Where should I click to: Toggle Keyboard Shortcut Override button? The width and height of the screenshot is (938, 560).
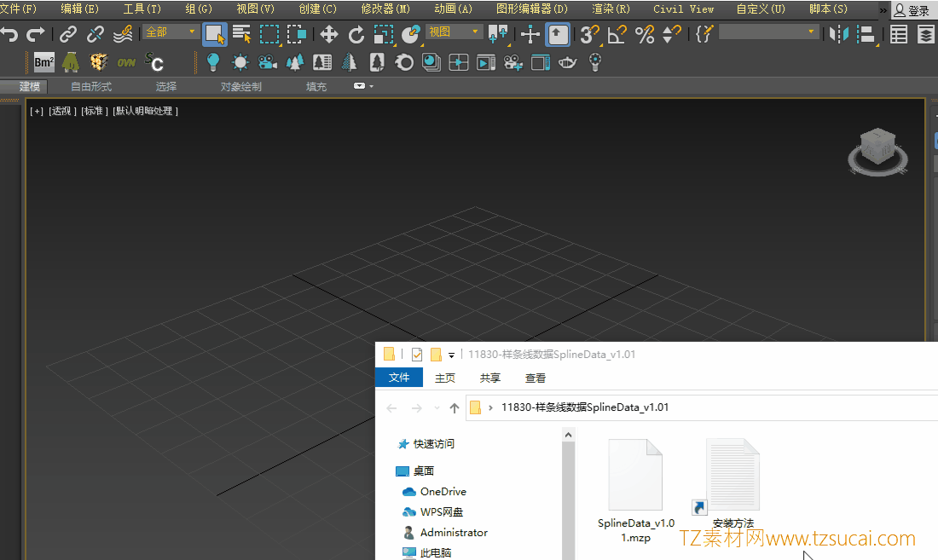click(x=558, y=34)
